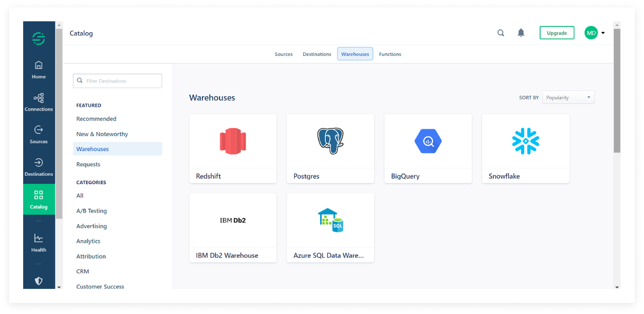644x314 pixels.
Task: Click the IBM Db2 Warehouse label
Action: pyautogui.click(x=227, y=256)
